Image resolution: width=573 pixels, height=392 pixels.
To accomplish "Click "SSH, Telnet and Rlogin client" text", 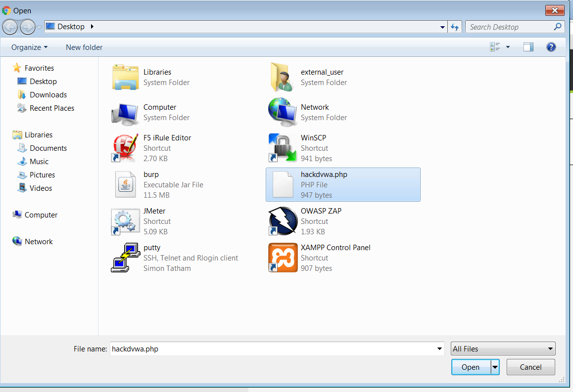I will point(191,258).
